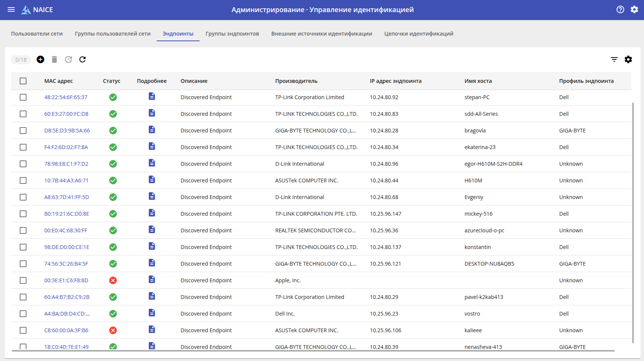Click the delete trash icon
The height and width of the screenshot is (361, 644).
tap(55, 59)
